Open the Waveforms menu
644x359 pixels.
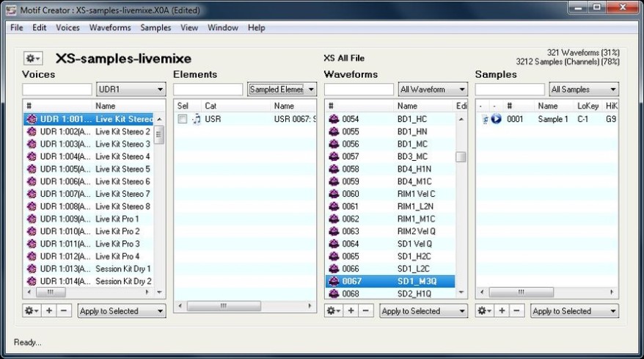tap(110, 28)
